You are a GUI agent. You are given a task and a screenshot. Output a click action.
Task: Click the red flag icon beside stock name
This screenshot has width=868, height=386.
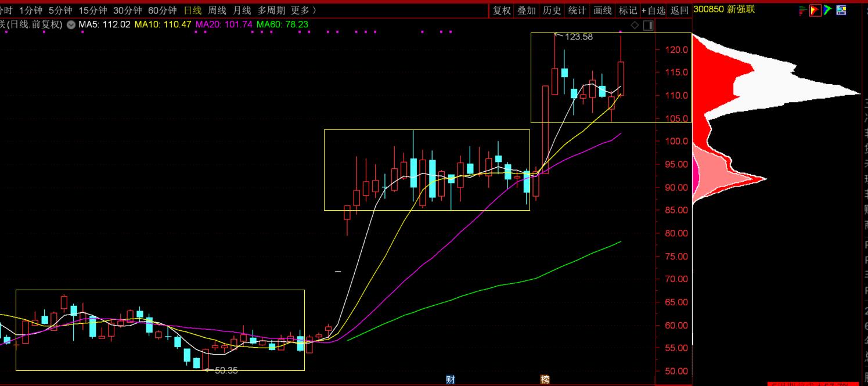pyautogui.click(x=815, y=10)
